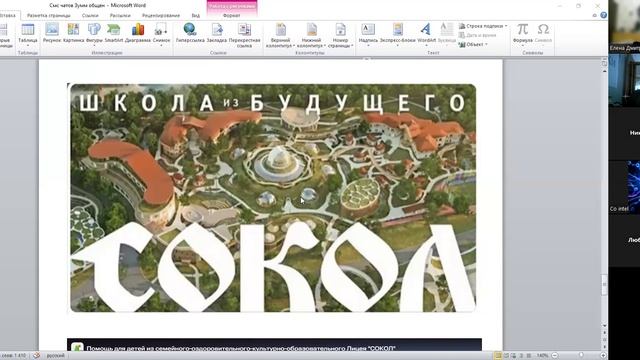Image resolution: width=640 pixels, height=360 pixels.
Task: Click the vertical scrollbar up arrow
Action: tap(604, 71)
